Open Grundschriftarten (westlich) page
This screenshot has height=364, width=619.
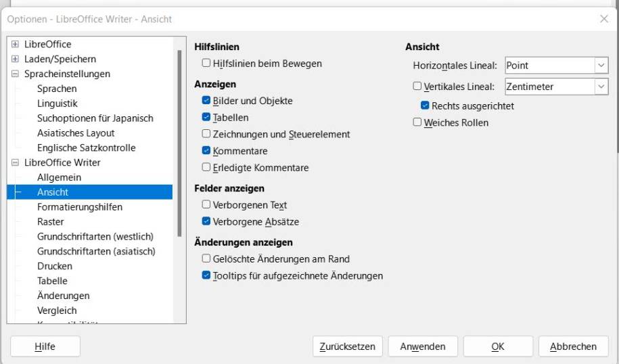pos(95,237)
